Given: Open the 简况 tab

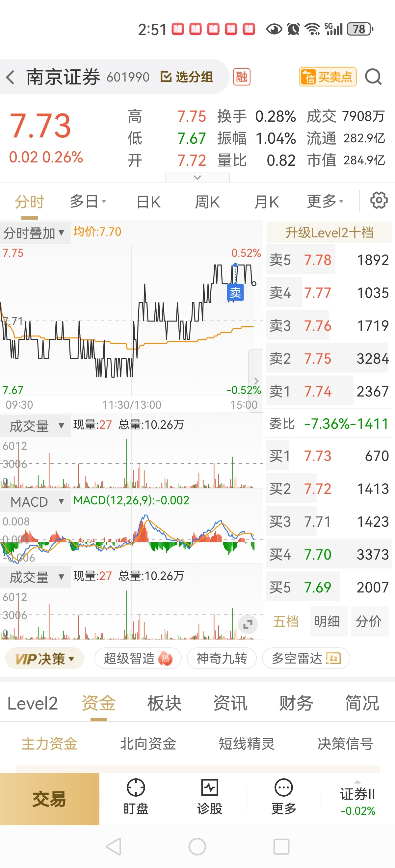Looking at the screenshot, I should [x=362, y=703].
